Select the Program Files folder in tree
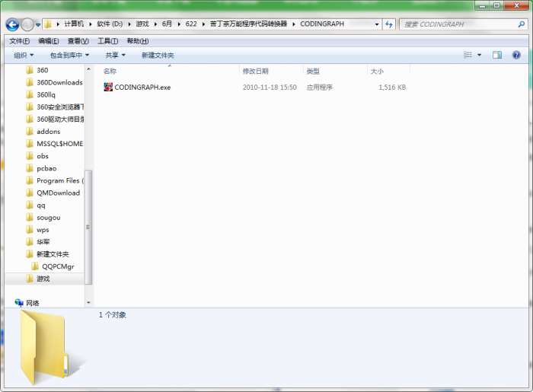This screenshot has width=533, height=392. pos(54,180)
